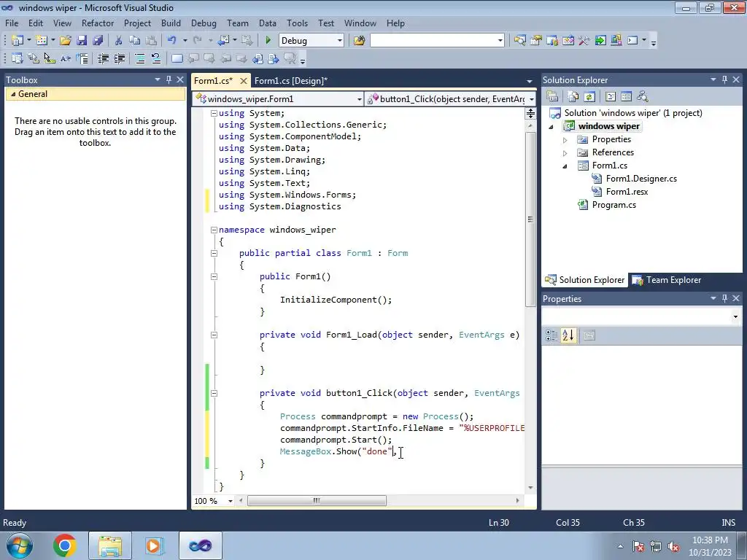
Task: Click the Properties panel object selector field
Action: [x=641, y=316]
